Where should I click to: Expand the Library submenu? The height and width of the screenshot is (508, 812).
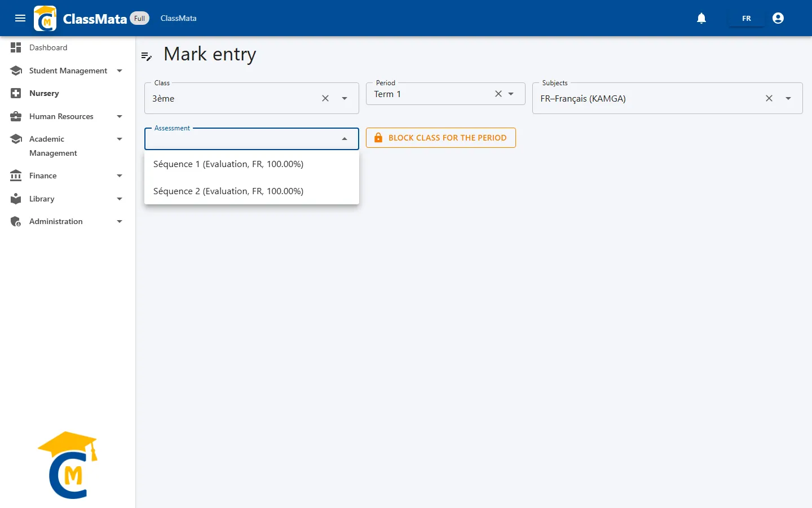(x=120, y=199)
